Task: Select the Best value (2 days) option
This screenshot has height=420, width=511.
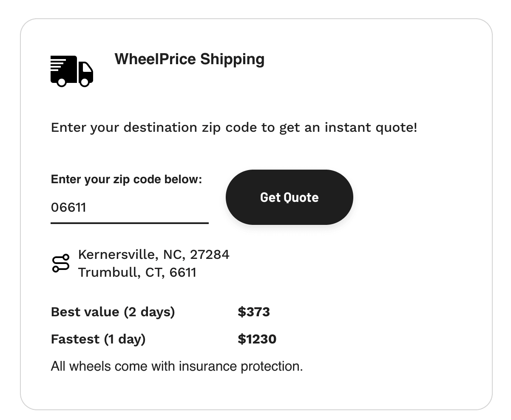Action: pos(113,312)
